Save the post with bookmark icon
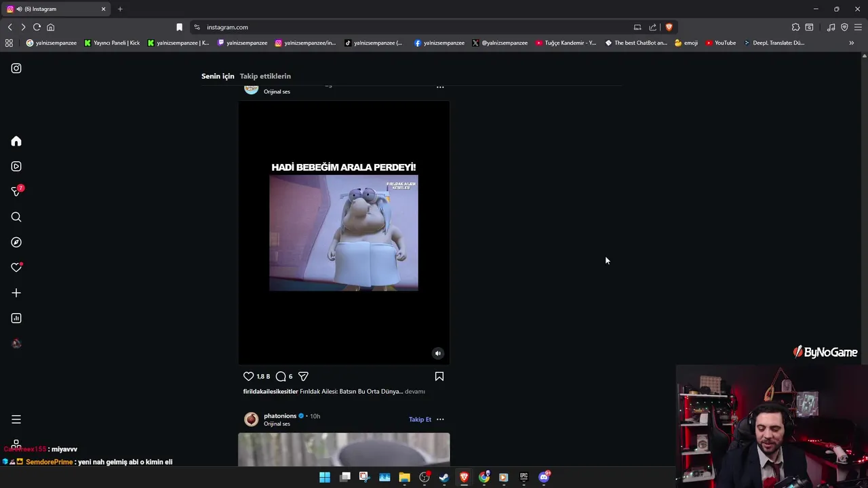 (x=439, y=376)
